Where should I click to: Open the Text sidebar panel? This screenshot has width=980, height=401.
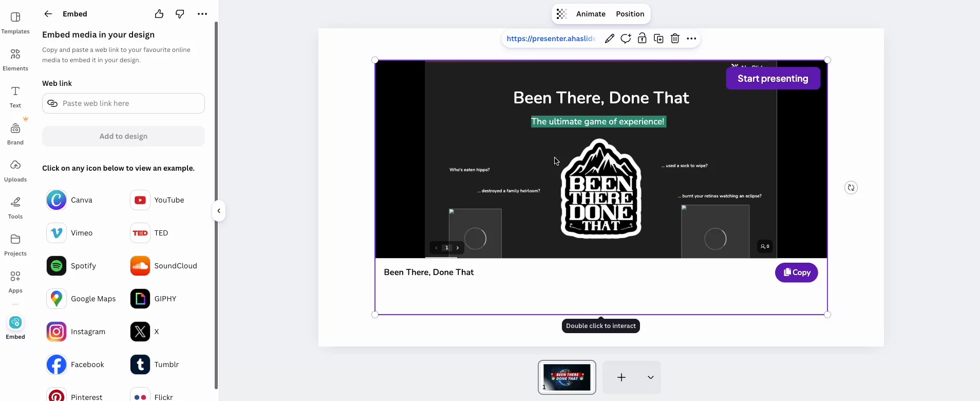(x=15, y=97)
